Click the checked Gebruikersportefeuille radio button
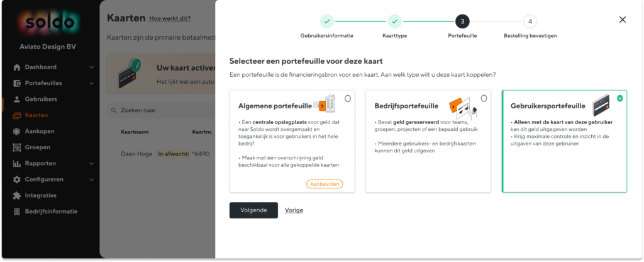 pos(619,99)
